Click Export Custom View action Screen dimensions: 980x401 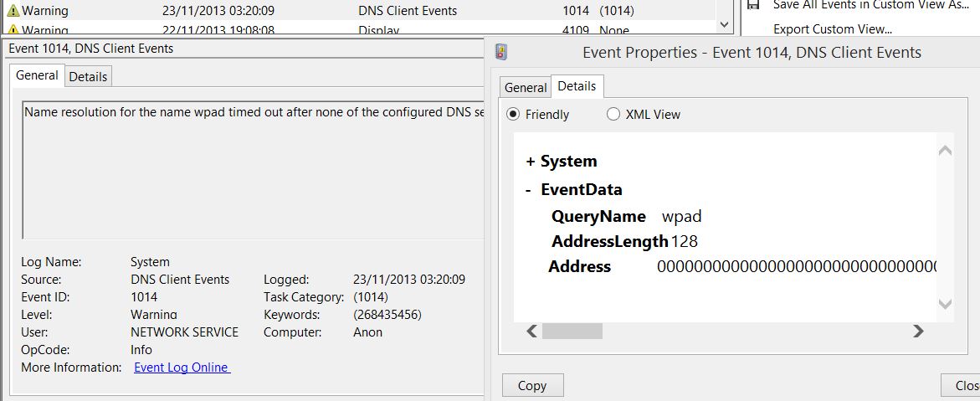point(832,28)
